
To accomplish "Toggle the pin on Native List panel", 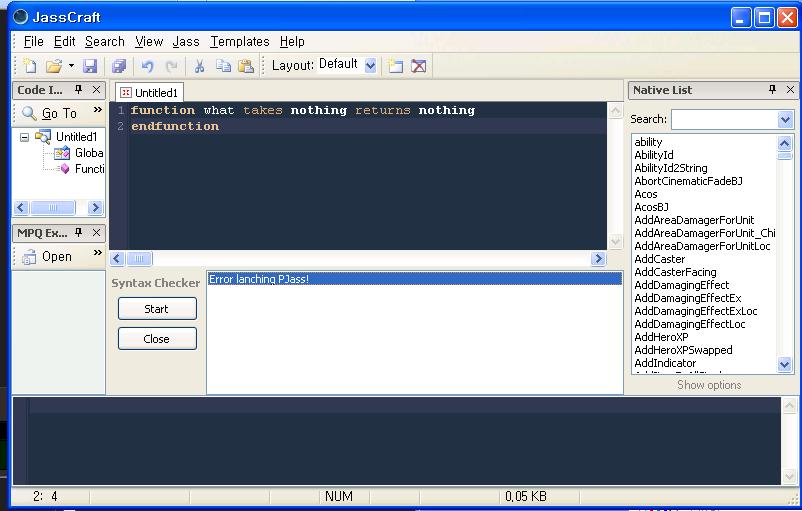I will tap(772, 90).
